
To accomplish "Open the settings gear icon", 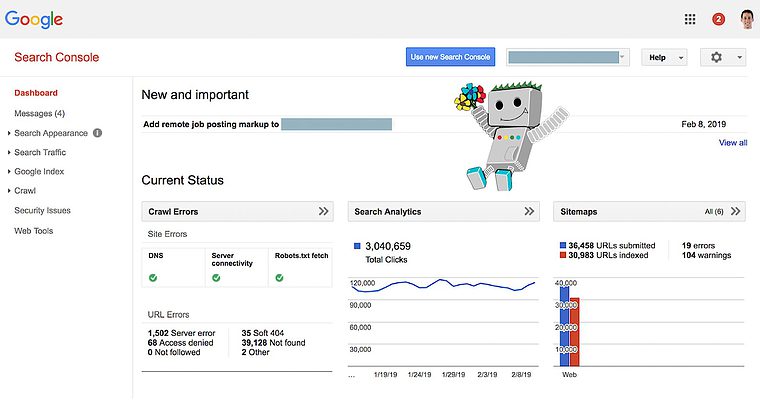I will coord(716,57).
